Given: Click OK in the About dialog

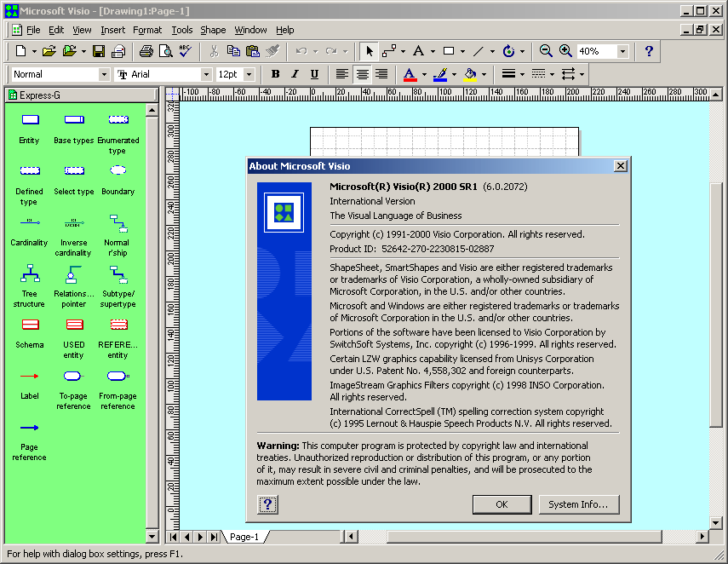Looking at the screenshot, I should point(502,504).
